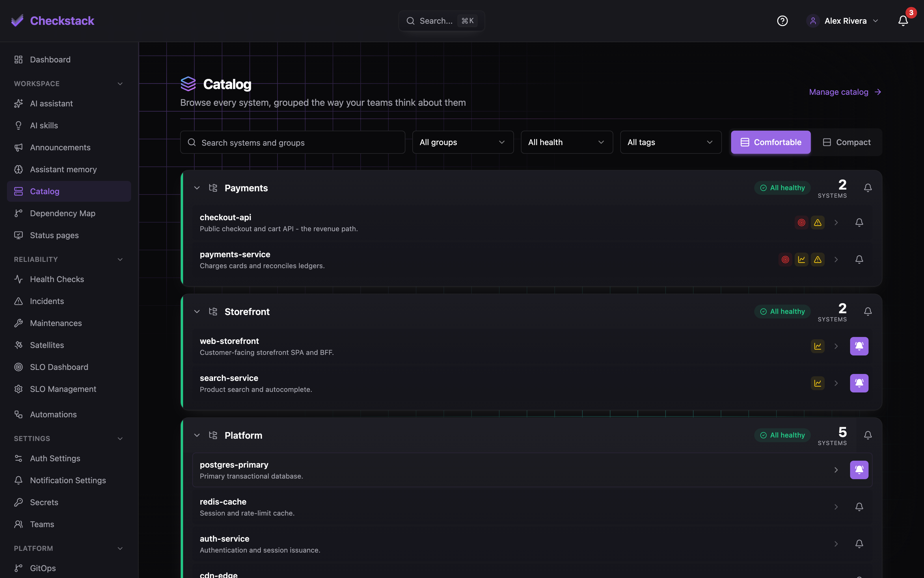Unsubscribe from postgres-primary purple bell
The height and width of the screenshot is (578, 924).
coord(859,470)
